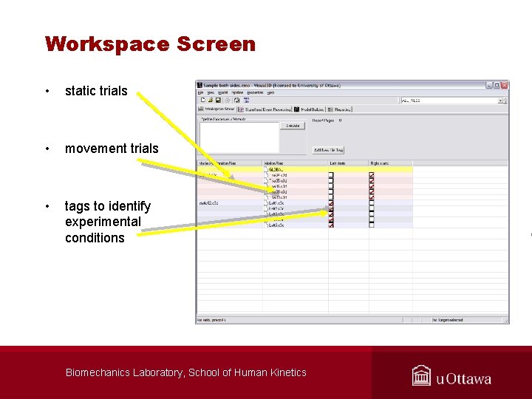This screenshot has width=532, height=399.
Task: Select the Trial05.c3d motion file
Action: click(x=278, y=180)
